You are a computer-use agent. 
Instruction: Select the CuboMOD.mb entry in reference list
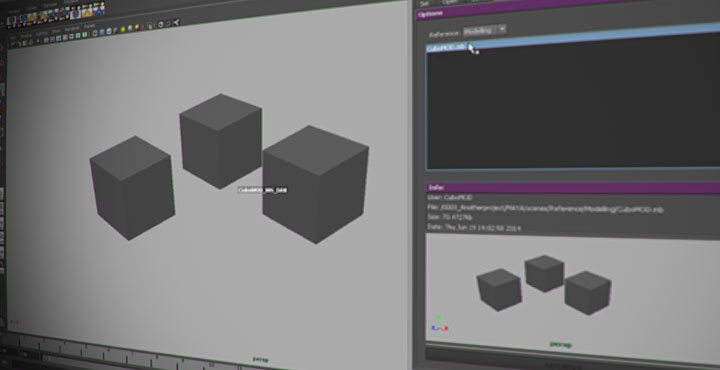point(446,47)
